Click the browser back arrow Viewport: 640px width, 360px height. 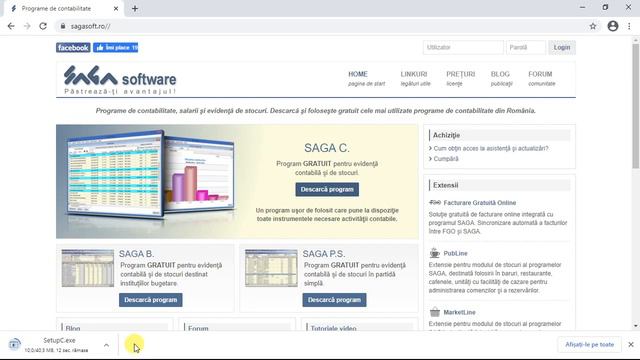click(x=11, y=26)
